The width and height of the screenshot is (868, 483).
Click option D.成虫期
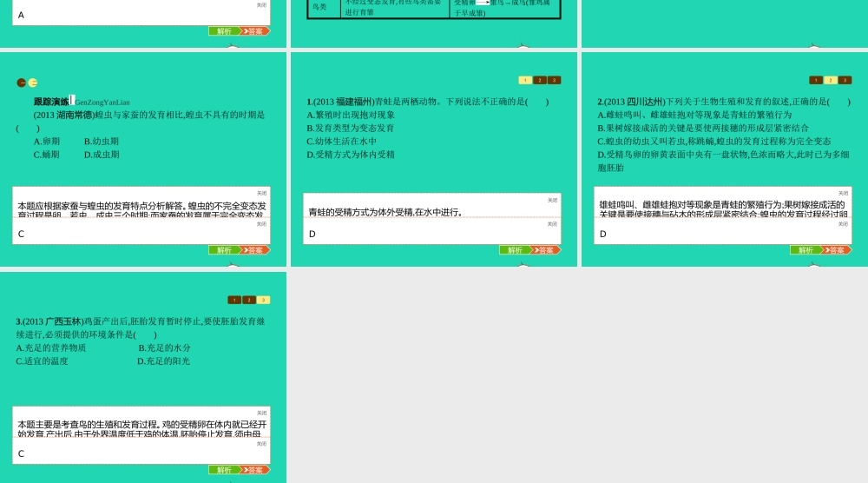(102, 155)
